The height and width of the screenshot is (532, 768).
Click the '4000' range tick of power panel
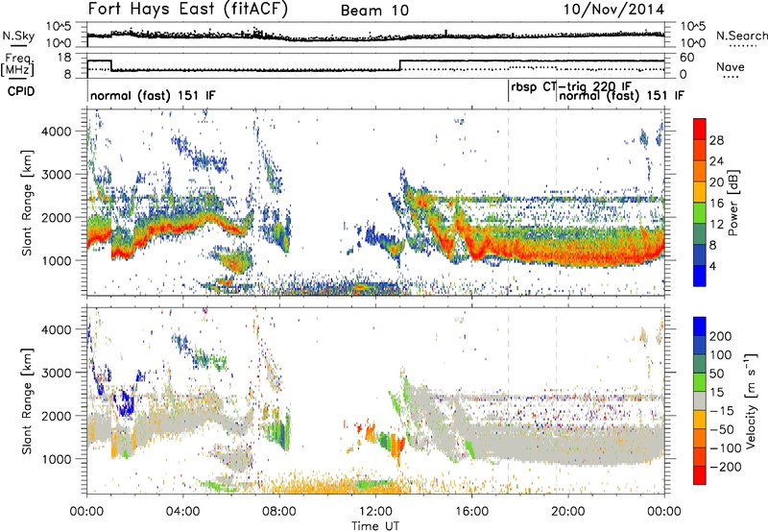(x=56, y=132)
